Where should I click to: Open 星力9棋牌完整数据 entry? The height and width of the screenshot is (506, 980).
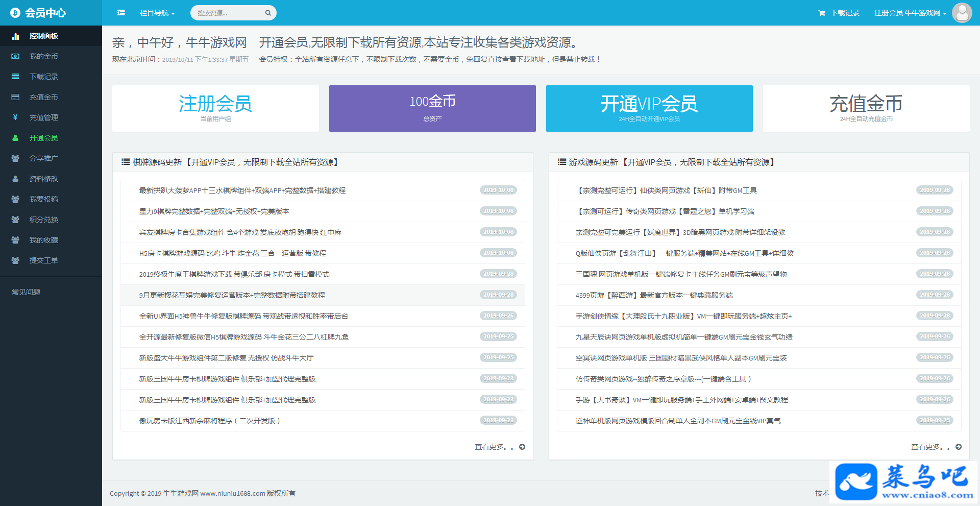coord(214,211)
